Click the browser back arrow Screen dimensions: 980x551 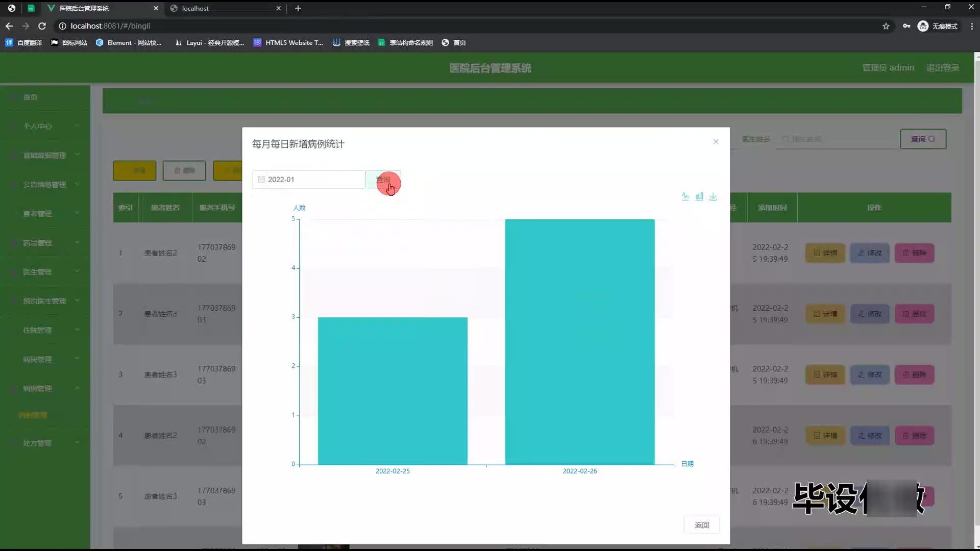9,26
